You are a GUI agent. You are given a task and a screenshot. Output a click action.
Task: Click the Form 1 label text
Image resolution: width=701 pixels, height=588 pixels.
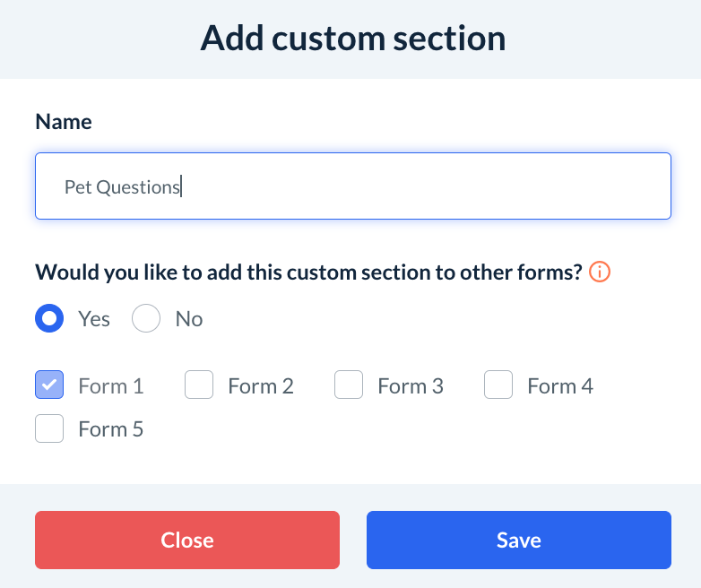point(111,386)
